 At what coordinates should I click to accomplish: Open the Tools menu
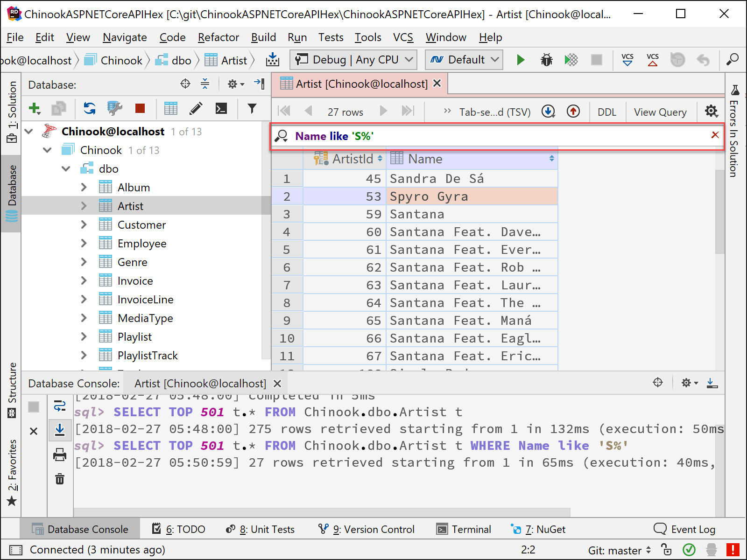pyautogui.click(x=368, y=37)
